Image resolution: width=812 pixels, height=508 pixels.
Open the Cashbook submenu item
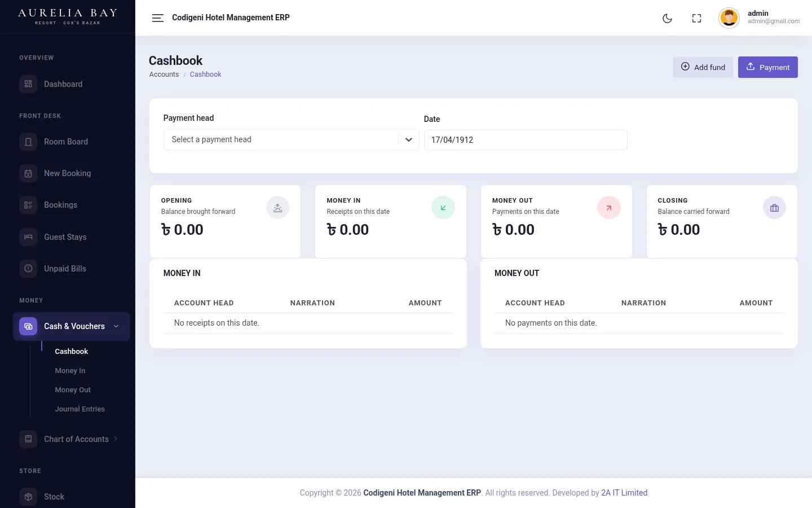tap(71, 351)
